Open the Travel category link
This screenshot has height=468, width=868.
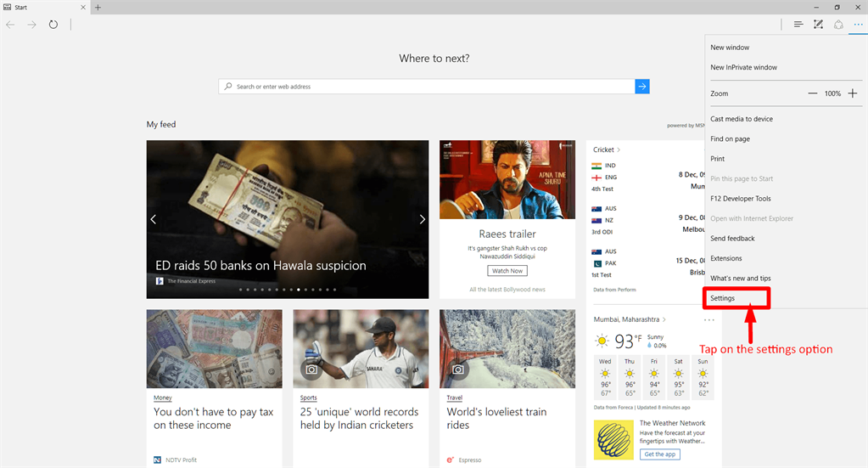tap(455, 398)
